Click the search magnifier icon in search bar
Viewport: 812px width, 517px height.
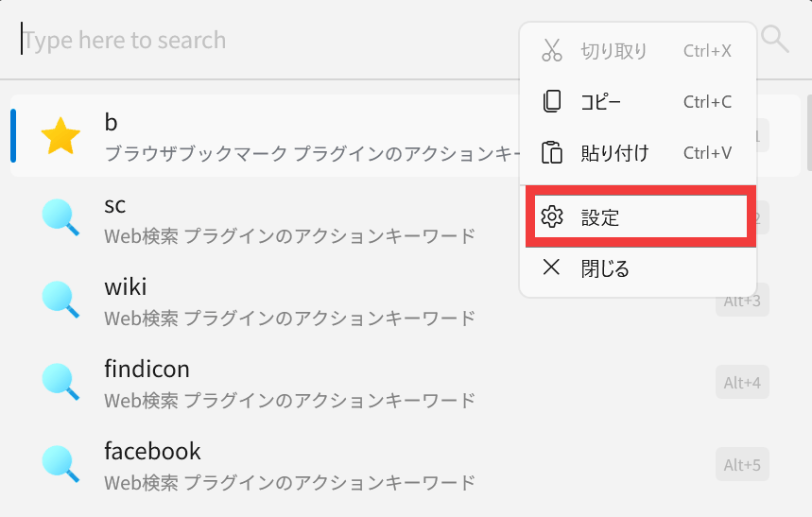(x=775, y=39)
